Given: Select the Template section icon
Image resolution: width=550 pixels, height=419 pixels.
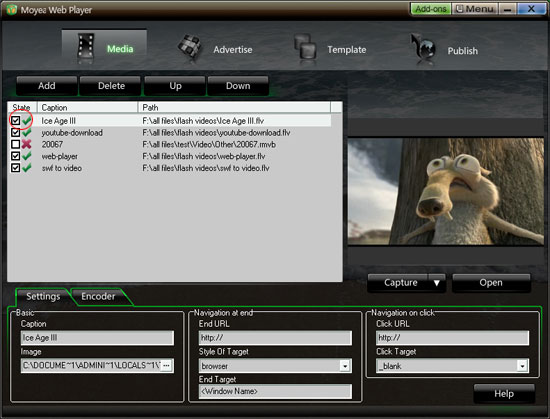Looking at the screenshot, I should [305, 47].
